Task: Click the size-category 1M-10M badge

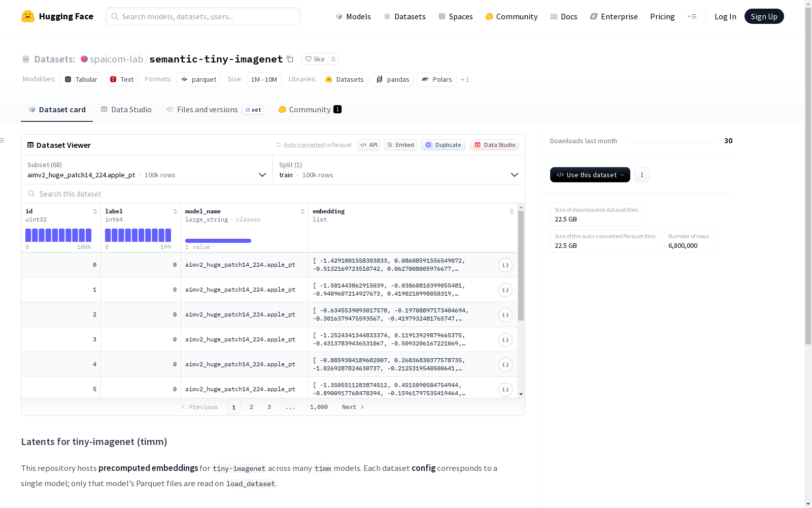Action: (264, 79)
